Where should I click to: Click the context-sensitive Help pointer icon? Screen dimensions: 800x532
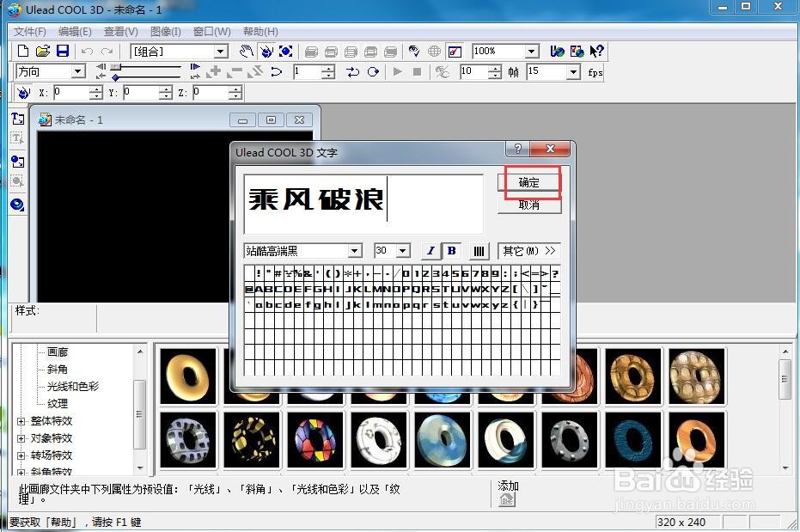click(596, 51)
